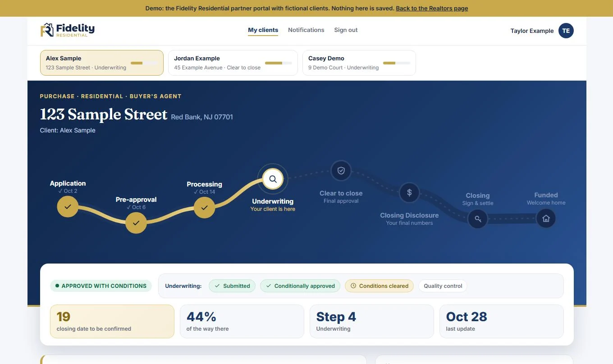Switch to the Casey Demo client card

click(359, 63)
